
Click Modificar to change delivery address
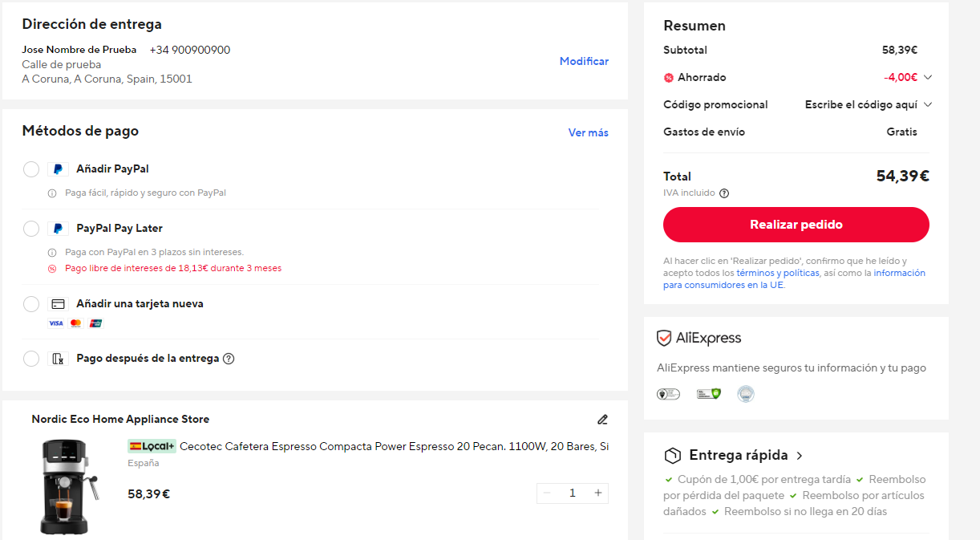coord(584,61)
